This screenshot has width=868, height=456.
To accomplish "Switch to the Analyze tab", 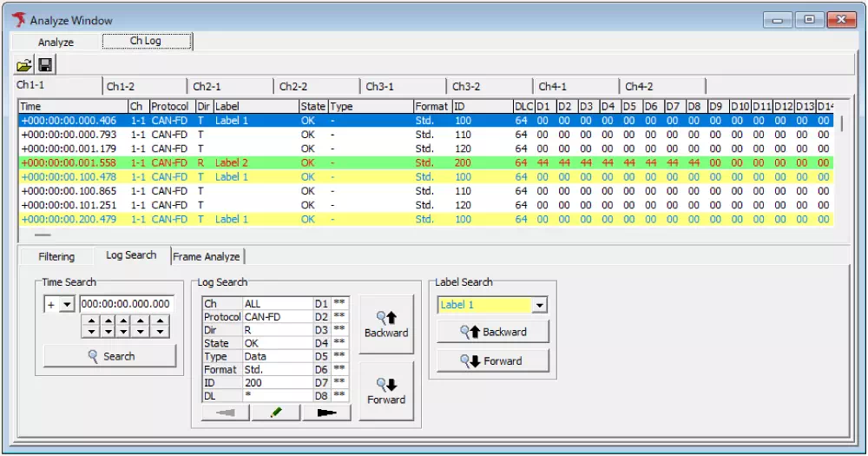I will tap(56, 42).
